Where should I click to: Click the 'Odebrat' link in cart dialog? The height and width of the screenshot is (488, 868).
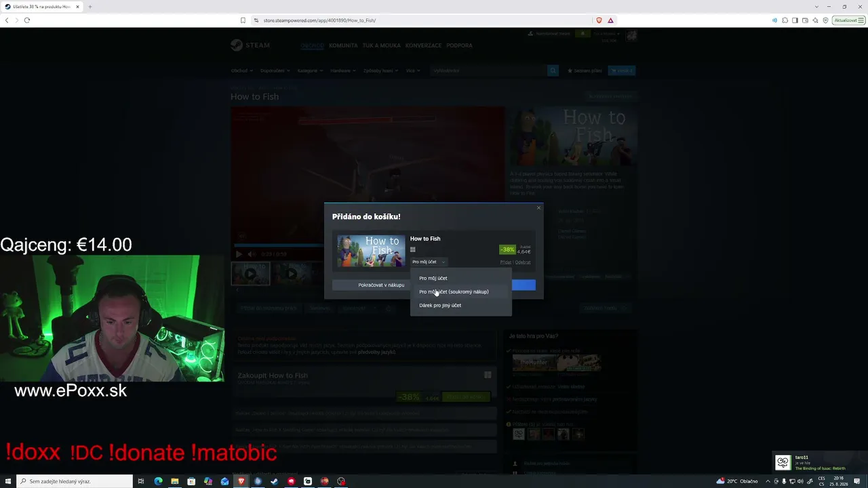coord(523,262)
